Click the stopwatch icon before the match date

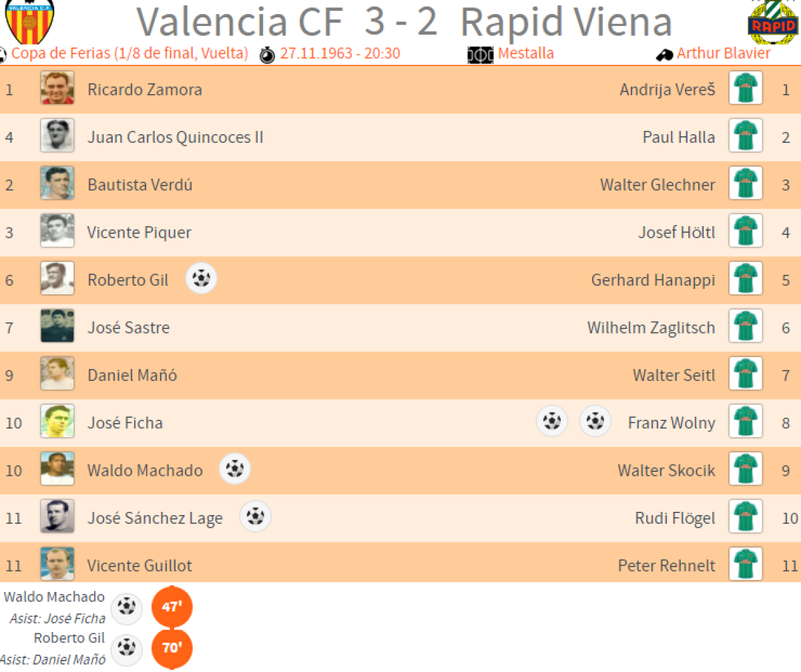(x=268, y=54)
